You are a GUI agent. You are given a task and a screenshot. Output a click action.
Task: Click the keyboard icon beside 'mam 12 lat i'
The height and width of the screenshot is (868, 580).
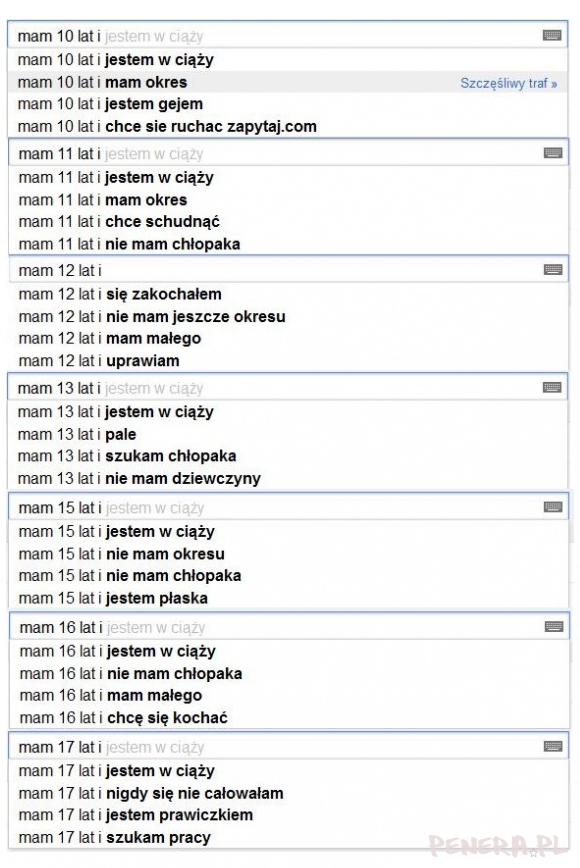coord(552,269)
